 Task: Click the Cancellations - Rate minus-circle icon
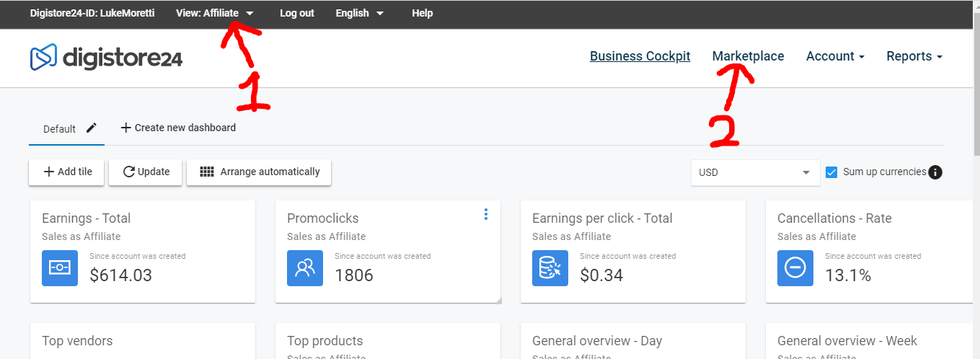coord(795,268)
